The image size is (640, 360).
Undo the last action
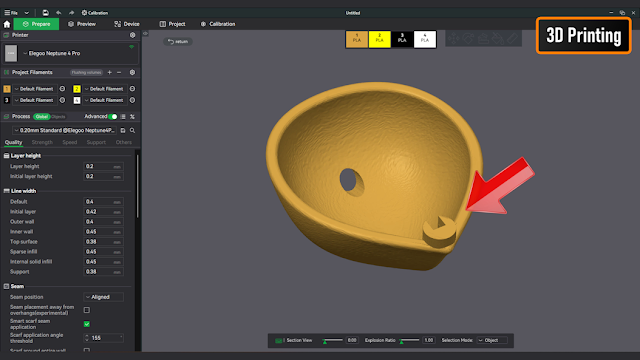pyautogui.click(x=58, y=13)
